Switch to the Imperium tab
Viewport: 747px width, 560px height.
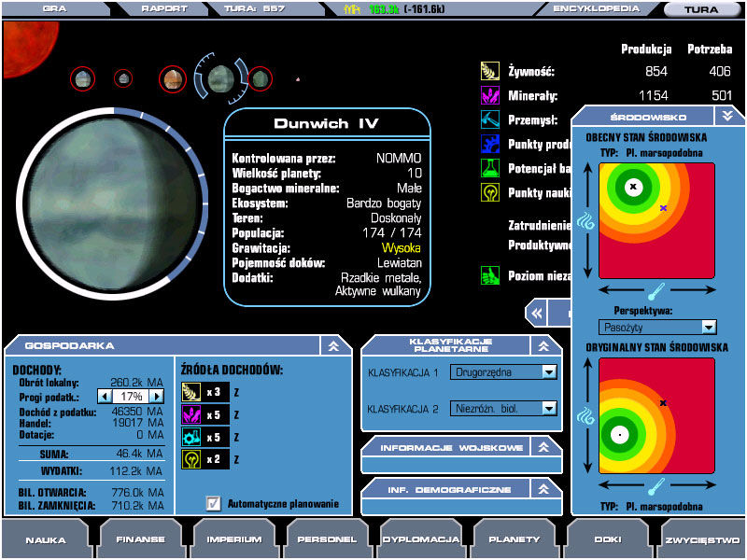(234, 539)
